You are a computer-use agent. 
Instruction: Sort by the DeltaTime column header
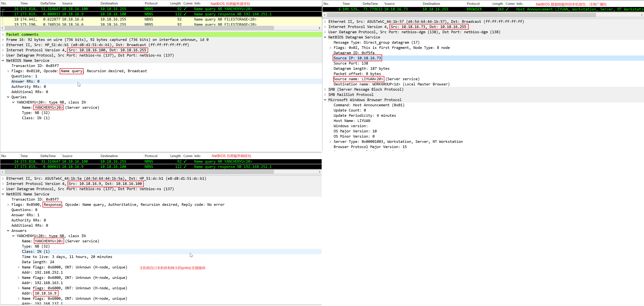48,3
